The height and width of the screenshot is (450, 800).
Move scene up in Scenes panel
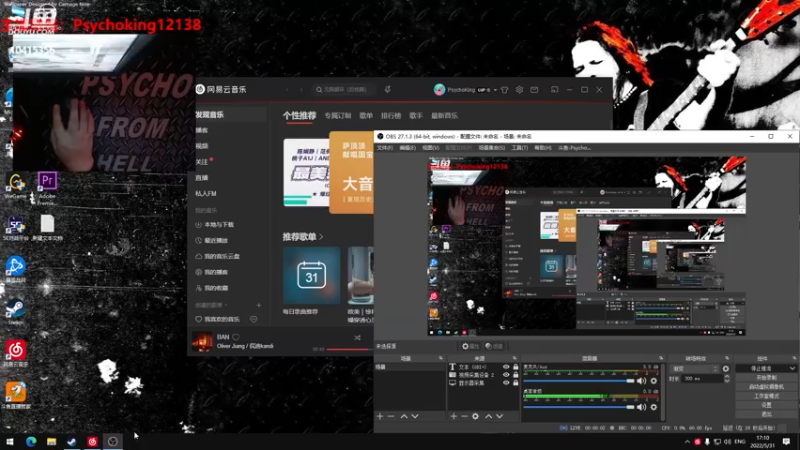[404, 416]
